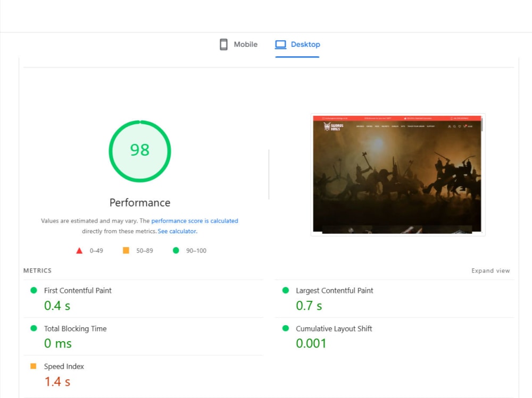This screenshot has width=532, height=398.
Task: Open the 'See calculator' link
Action: coord(177,231)
